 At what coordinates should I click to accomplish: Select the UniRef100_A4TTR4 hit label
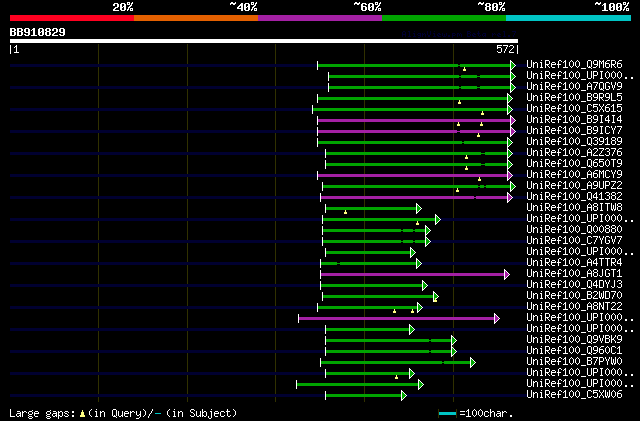(574, 263)
